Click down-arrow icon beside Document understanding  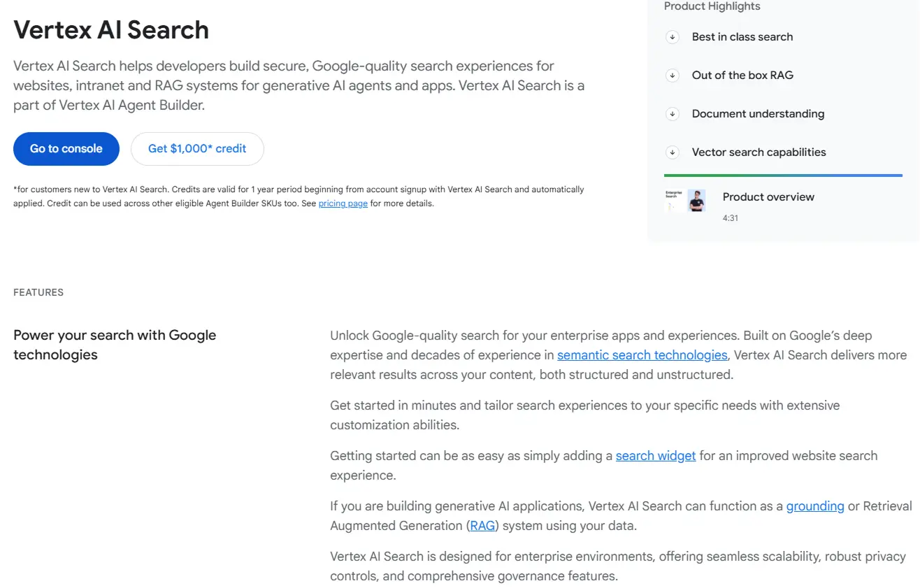[673, 114]
